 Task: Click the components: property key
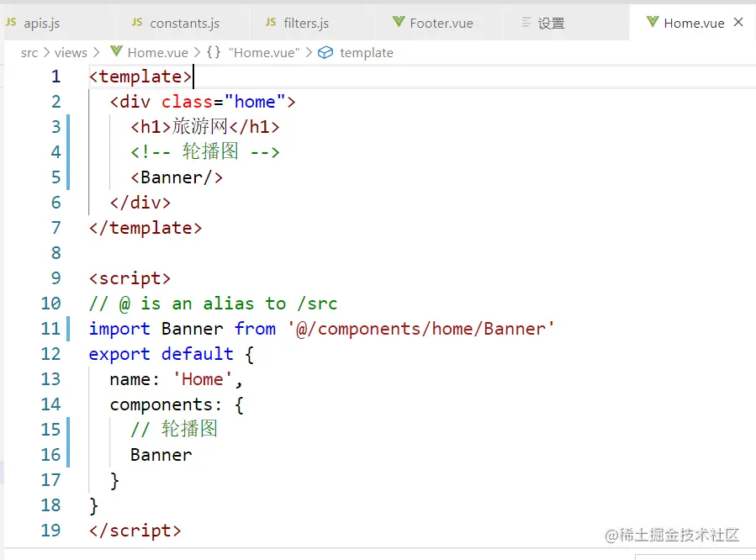166,404
